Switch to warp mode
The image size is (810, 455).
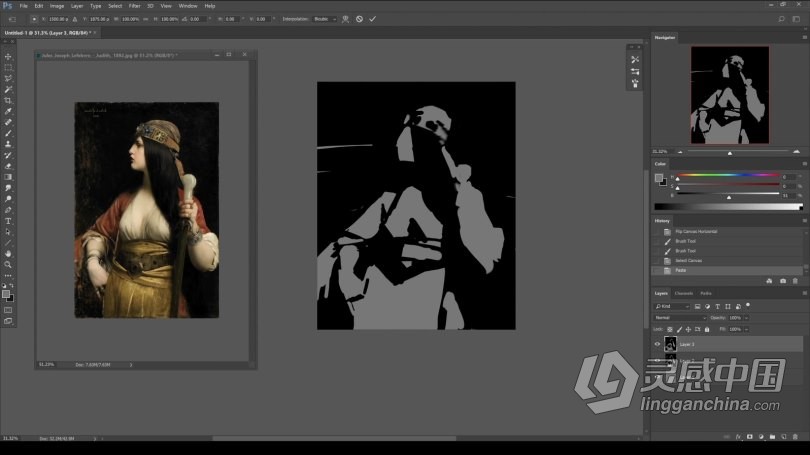tap(345, 19)
